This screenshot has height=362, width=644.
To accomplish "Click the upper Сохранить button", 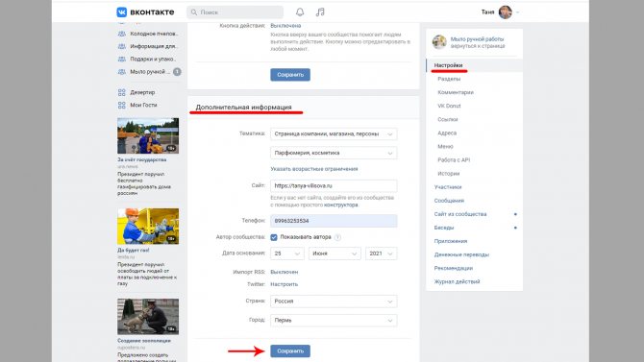I will 290,75.
